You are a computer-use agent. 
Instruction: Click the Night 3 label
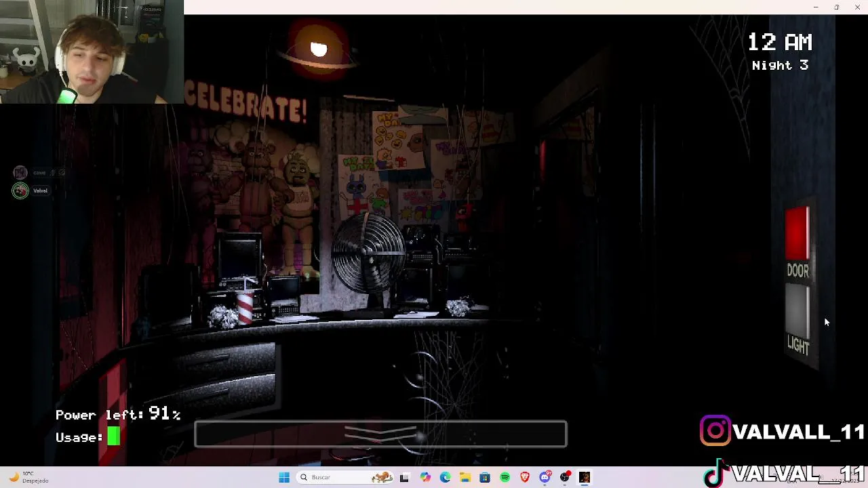(x=780, y=65)
